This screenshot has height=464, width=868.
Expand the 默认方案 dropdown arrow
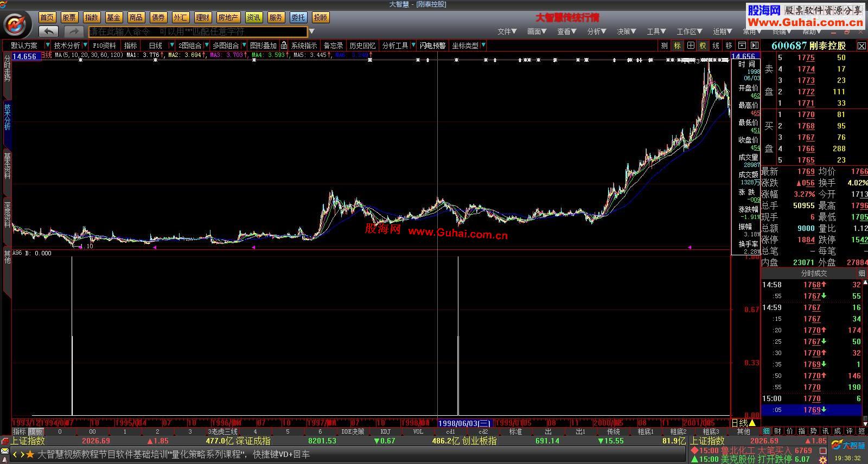coord(48,46)
